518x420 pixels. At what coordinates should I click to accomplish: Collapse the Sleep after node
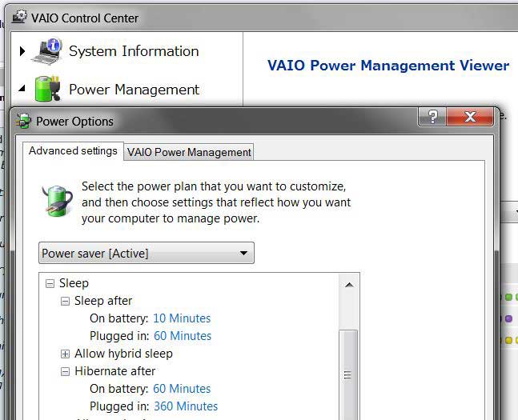[x=65, y=301]
